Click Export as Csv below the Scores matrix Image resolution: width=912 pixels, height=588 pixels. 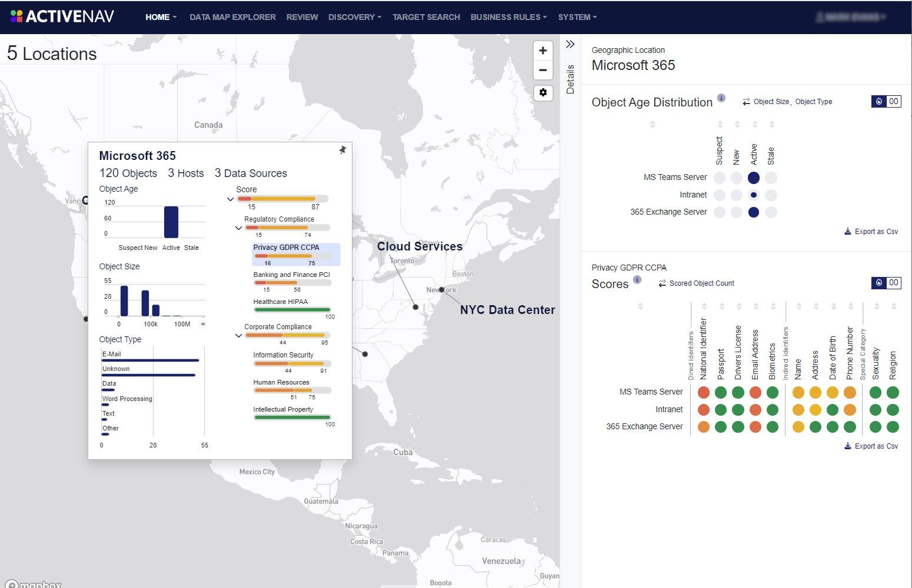871,446
